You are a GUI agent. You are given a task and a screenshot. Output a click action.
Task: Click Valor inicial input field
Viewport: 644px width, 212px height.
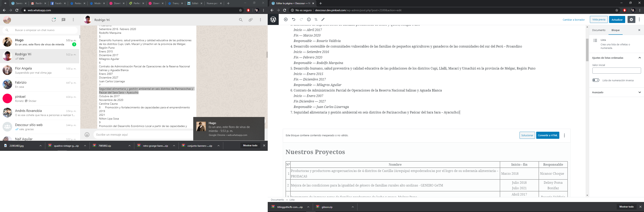click(617, 71)
